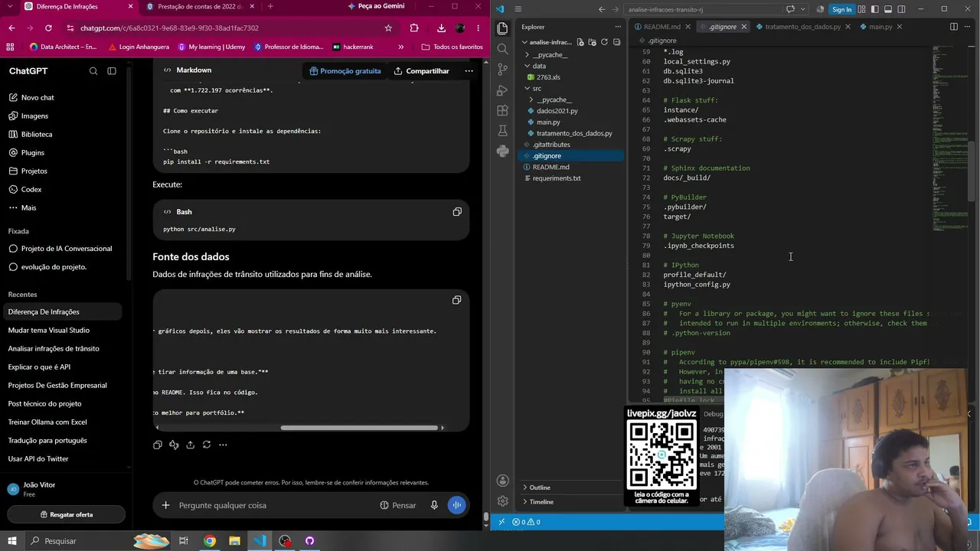This screenshot has width=980, height=551.
Task: Click New Folder icon in Explorer header
Action: coord(592,42)
